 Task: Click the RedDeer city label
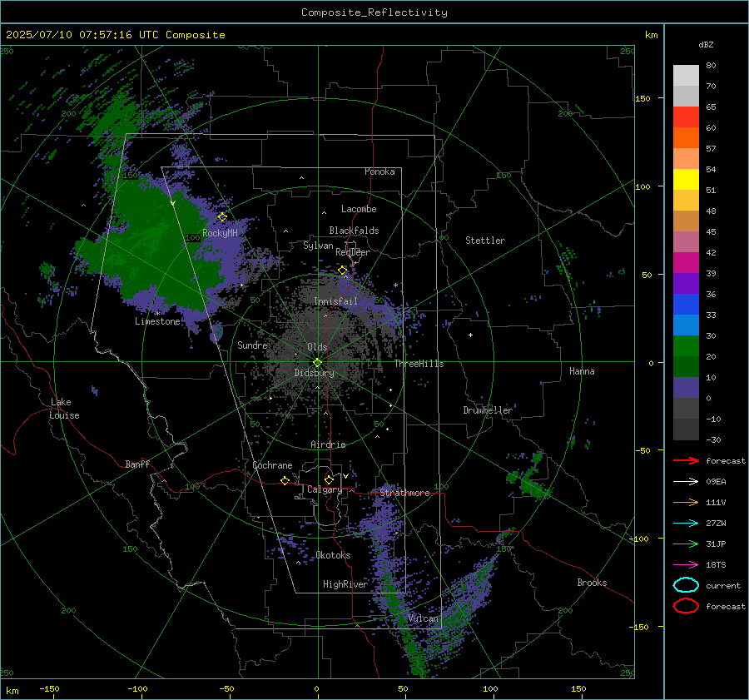point(353,252)
